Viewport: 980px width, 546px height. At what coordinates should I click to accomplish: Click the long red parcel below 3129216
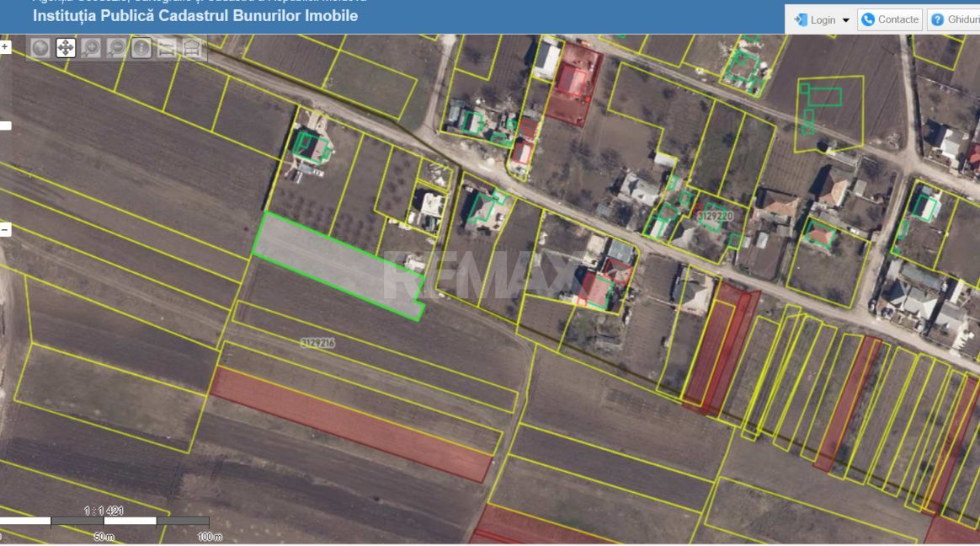click(x=351, y=426)
